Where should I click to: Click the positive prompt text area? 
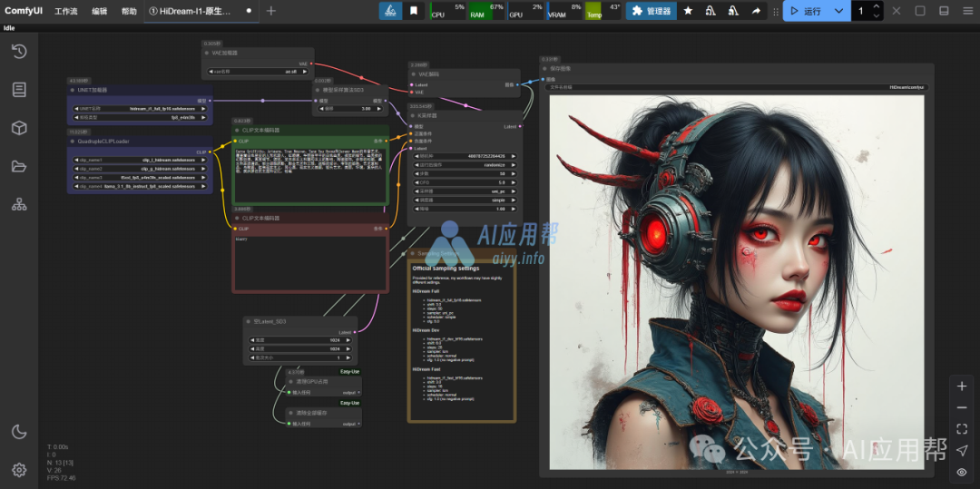click(310, 175)
